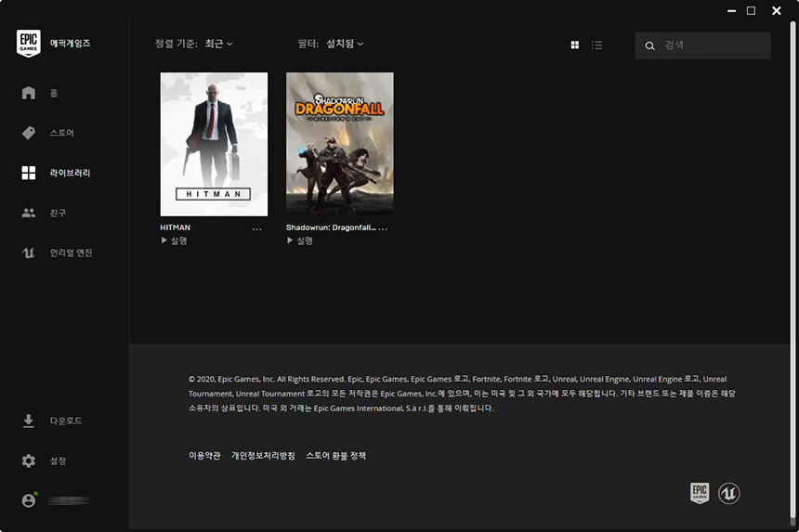
Task: Click the HITMAN cover art thumbnail
Action: point(214,144)
